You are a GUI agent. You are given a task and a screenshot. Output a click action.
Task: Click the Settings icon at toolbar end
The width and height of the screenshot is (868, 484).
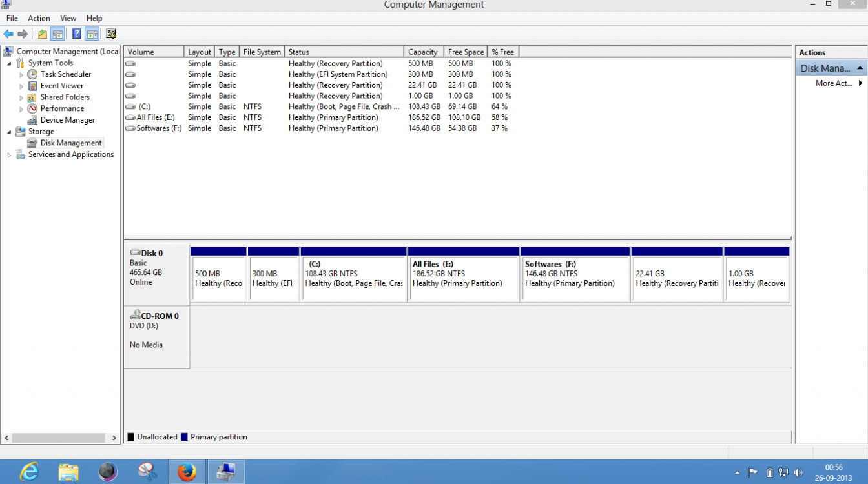click(x=111, y=34)
